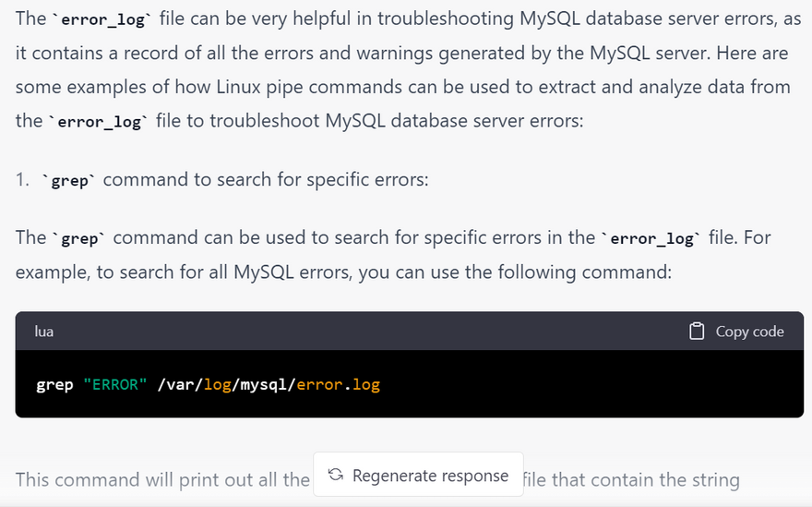Click inline error_log before "file to troubleshoot"

[x=100, y=123]
